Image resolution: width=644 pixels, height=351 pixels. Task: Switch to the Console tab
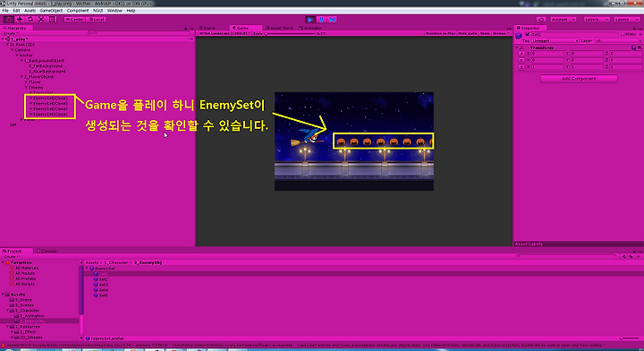pyautogui.click(x=47, y=251)
